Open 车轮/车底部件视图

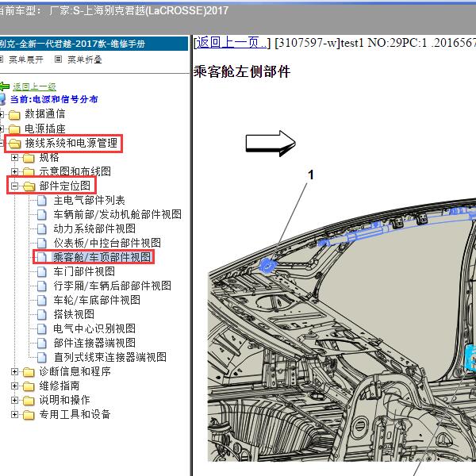pos(97,300)
